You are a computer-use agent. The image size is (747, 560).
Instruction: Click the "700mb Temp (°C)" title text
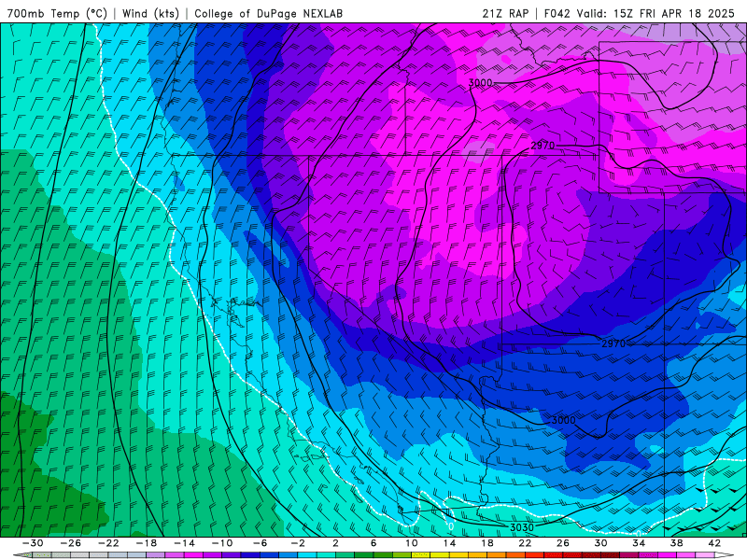57,13
